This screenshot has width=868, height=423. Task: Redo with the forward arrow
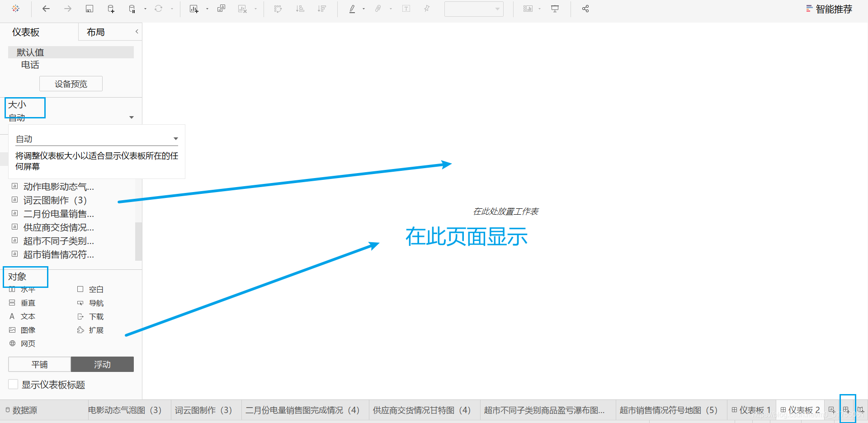coord(68,9)
